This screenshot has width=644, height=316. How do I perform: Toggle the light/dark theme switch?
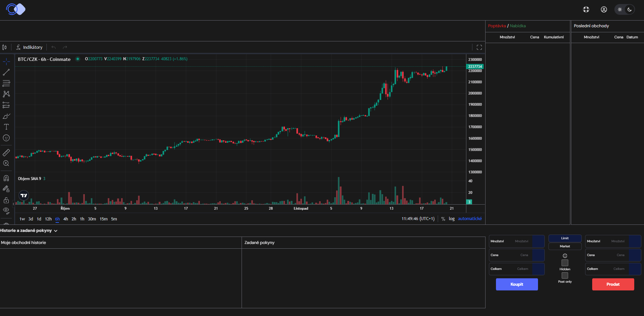click(624, 9)
